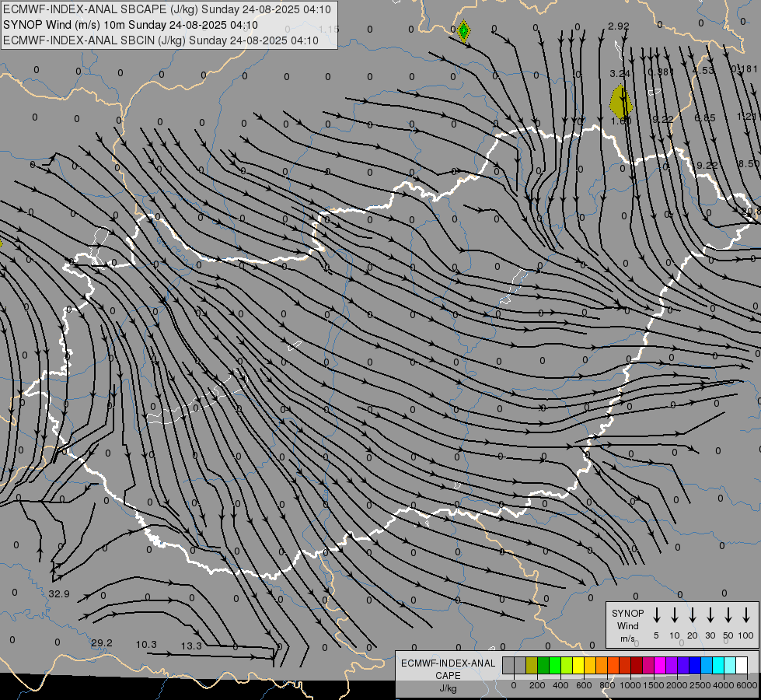Pick the bright magenta CAPE legend swatch

point(660,665)
